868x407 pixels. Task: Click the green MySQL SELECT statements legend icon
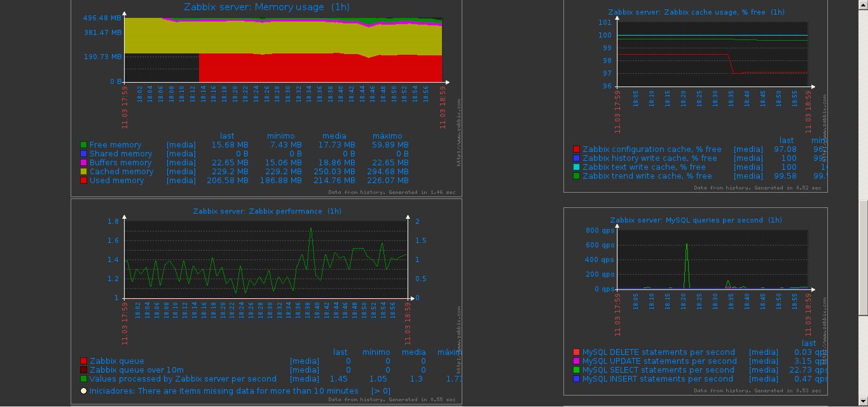pos(576,370)
